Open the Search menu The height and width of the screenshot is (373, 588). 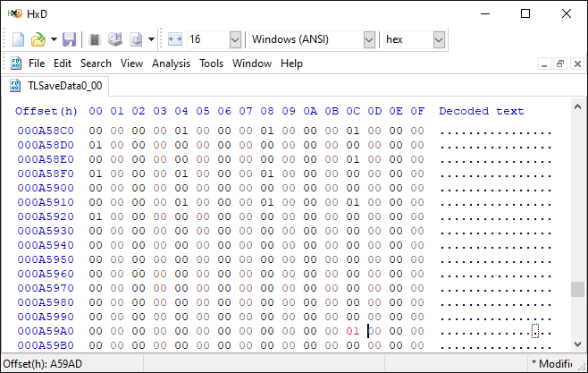pyautogui.click(x=96, y=64)
